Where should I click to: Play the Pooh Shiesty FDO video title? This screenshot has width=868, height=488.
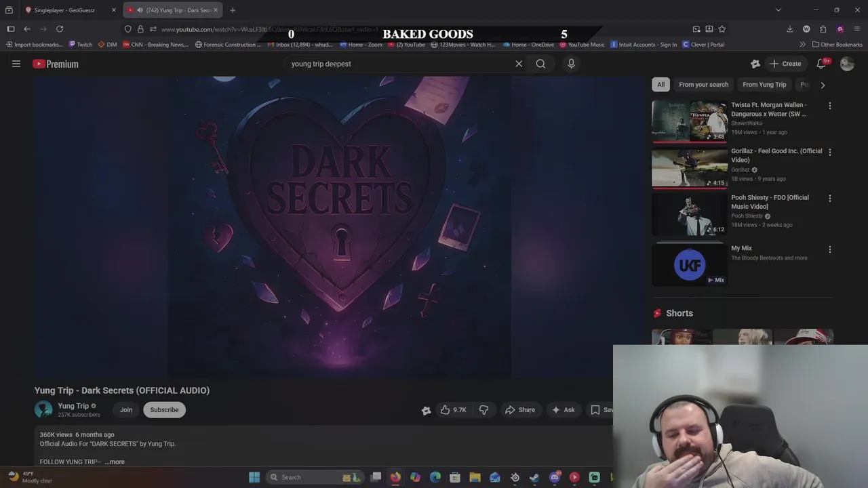770,202
